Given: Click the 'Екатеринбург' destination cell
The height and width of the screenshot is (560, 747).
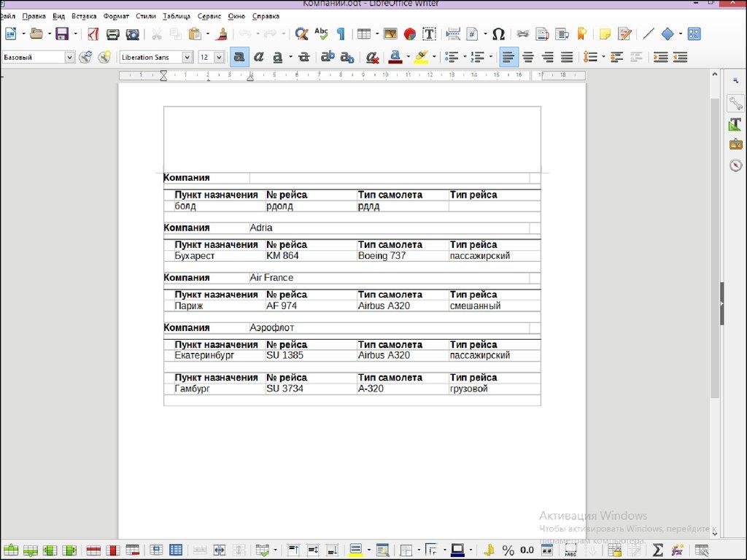Looking at the screenshot, I should click(x=204, y=356).
